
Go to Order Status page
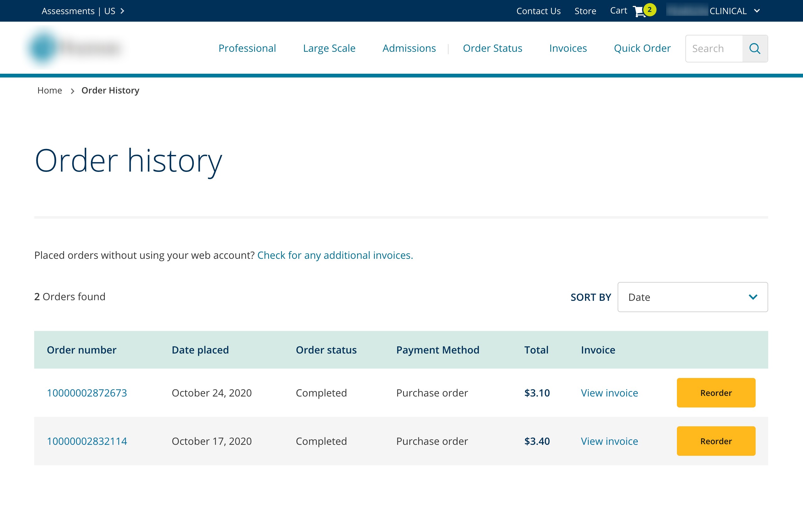492,48
